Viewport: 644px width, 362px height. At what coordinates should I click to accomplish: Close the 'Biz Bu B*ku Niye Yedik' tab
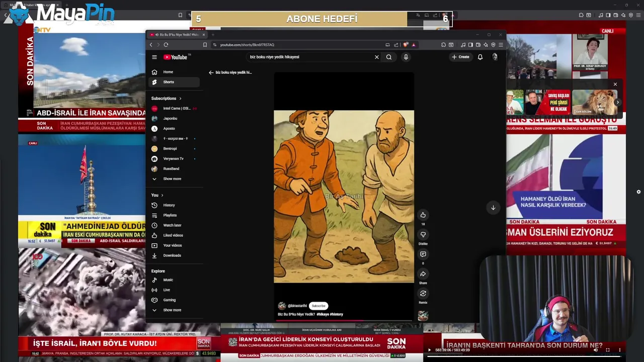click(x=203, y=35)
